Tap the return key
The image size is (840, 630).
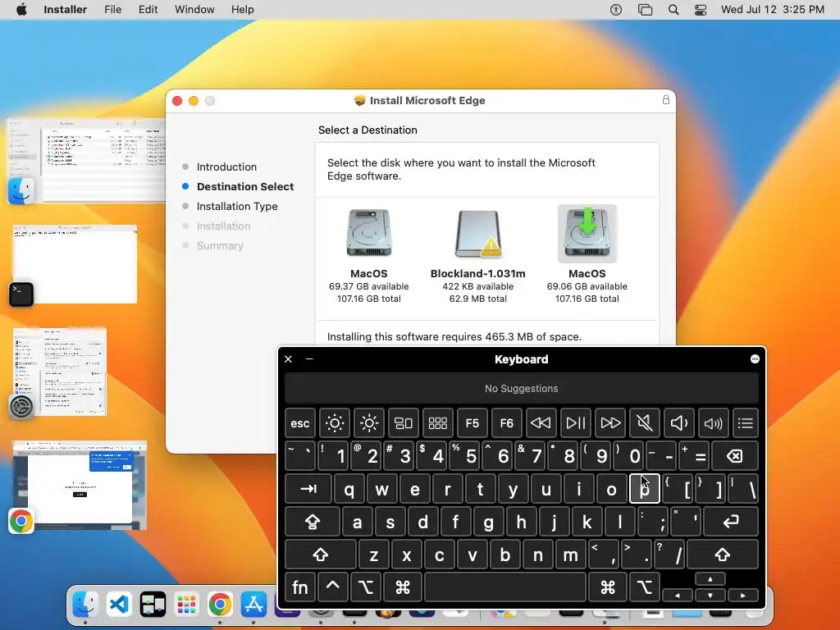731,521
